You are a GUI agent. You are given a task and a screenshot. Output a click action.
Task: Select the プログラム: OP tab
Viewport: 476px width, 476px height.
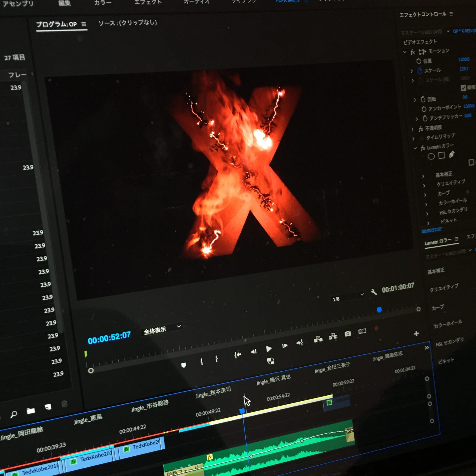(x=57, y=24)
